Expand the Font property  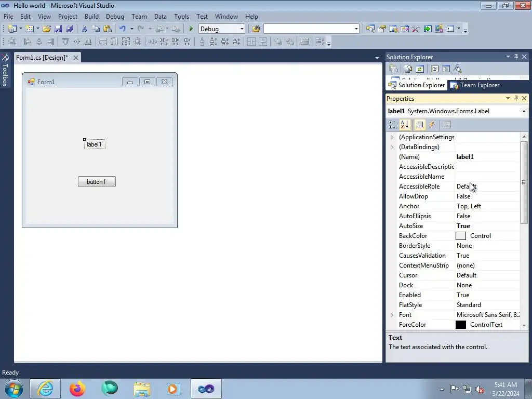392,315
